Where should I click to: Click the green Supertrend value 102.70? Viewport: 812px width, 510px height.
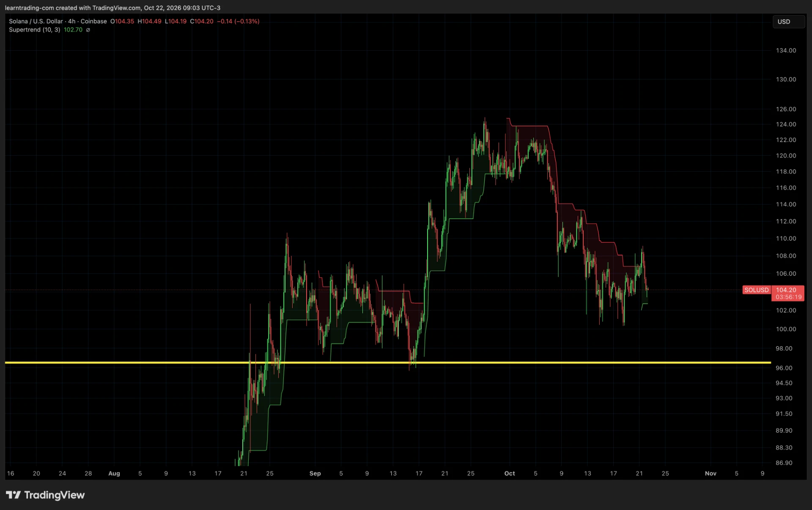tap(73, 30)
